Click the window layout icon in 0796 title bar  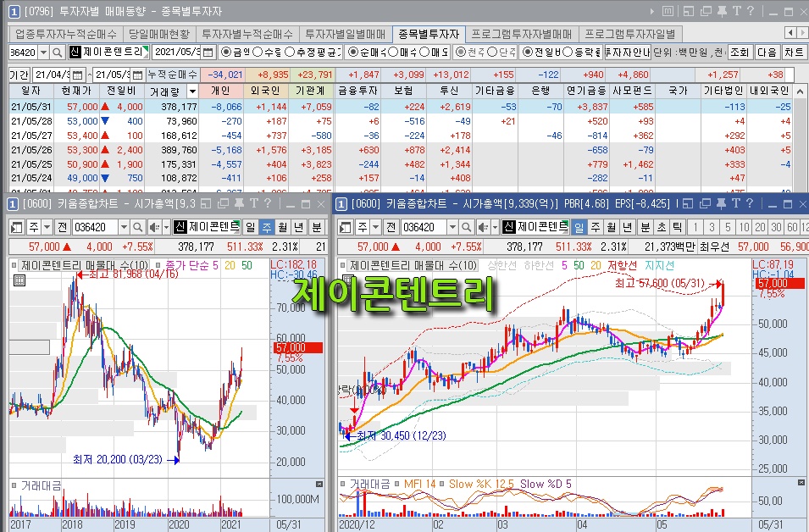(x=688, y=11)
